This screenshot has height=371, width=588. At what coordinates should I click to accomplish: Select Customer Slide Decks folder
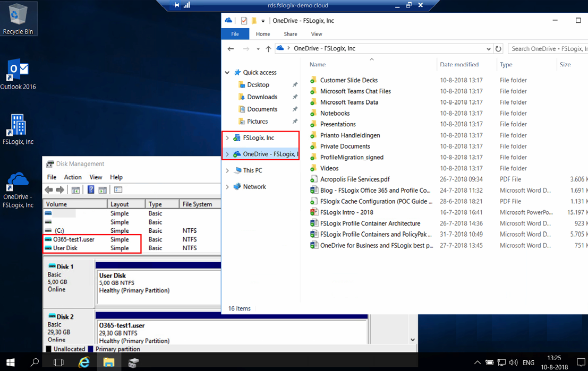pos(349,80)
